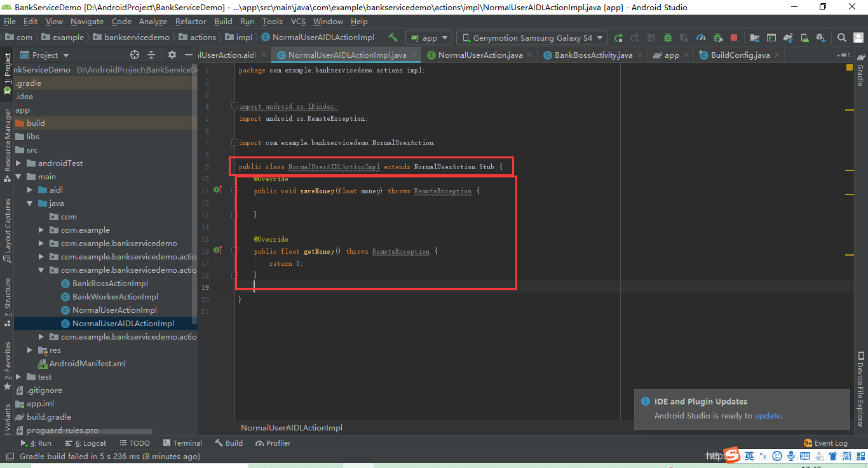The width and height of the screenshot is (868, 468).
Task: Click Attach Debugger to Android Process
Action: (x=717, y=38)
